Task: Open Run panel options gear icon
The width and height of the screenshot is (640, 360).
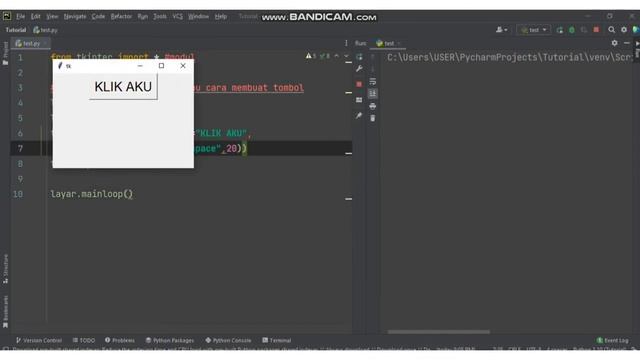Action: (x=615, y=43)
